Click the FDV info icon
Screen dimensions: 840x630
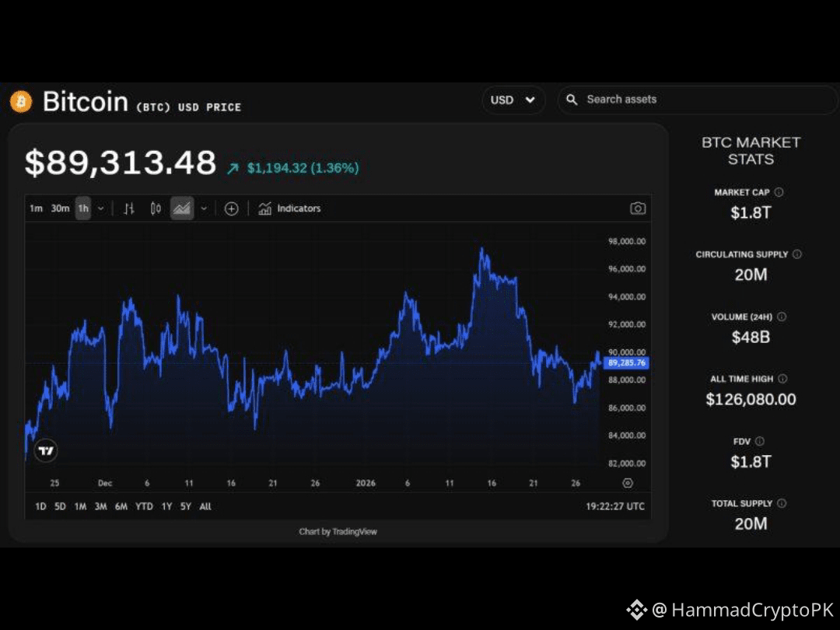760,441
